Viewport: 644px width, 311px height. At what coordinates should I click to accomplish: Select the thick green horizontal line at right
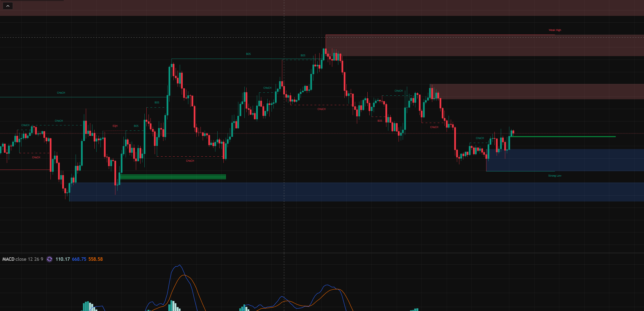coord(563,137)
